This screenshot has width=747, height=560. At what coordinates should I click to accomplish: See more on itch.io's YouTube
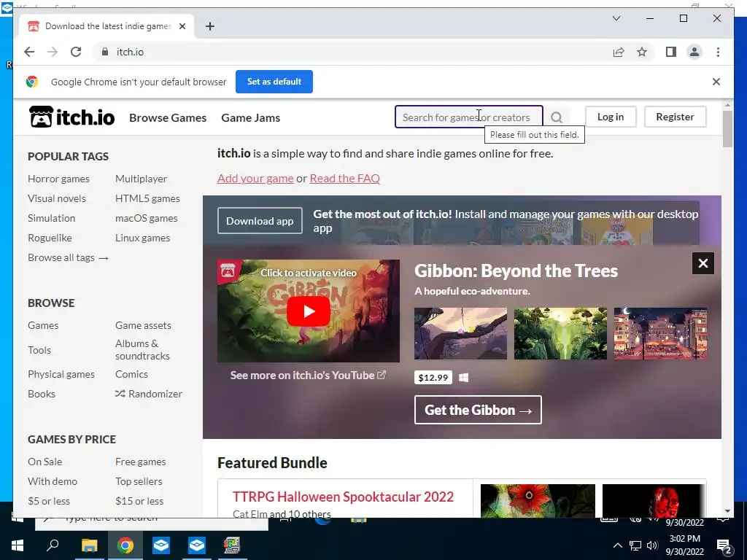click(x=309, y=376)
